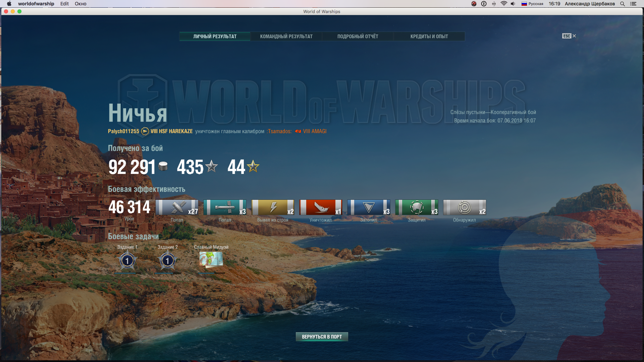Screen dimensions: 644x362
Task: Open the Кредиты и опыт tab
Action: pyautogui.click(x=429, y=36)
